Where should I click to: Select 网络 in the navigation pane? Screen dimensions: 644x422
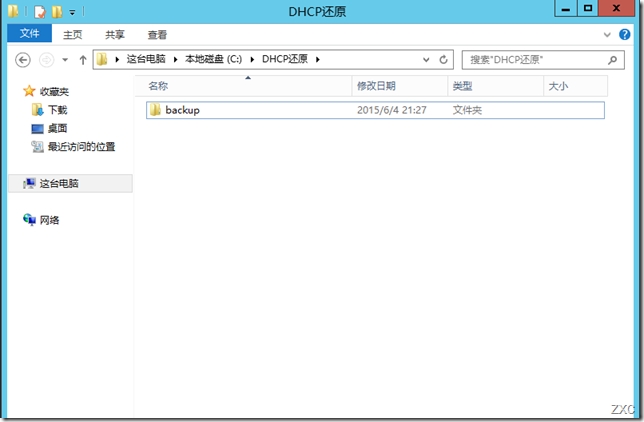(x=49, y=220)
